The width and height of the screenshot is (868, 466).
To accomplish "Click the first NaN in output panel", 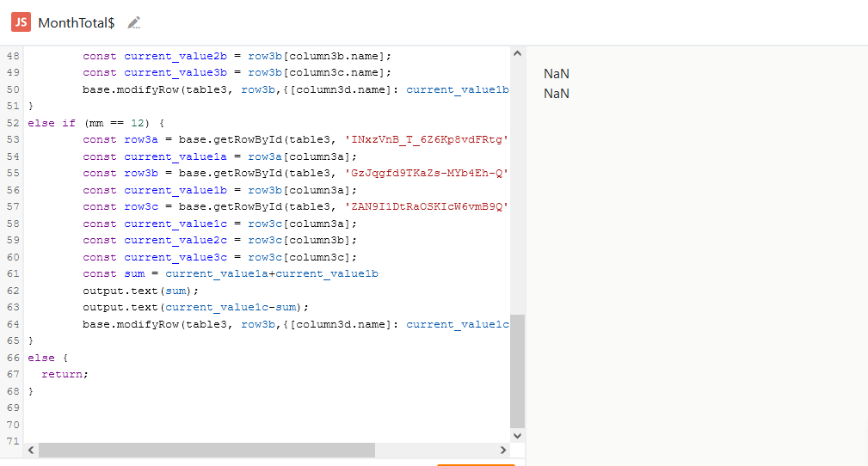I will [557, 74].
